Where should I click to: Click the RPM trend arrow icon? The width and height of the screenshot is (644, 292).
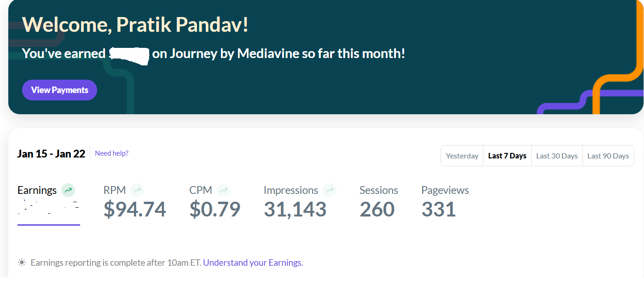pyautogui.click(x=137, y=190)
